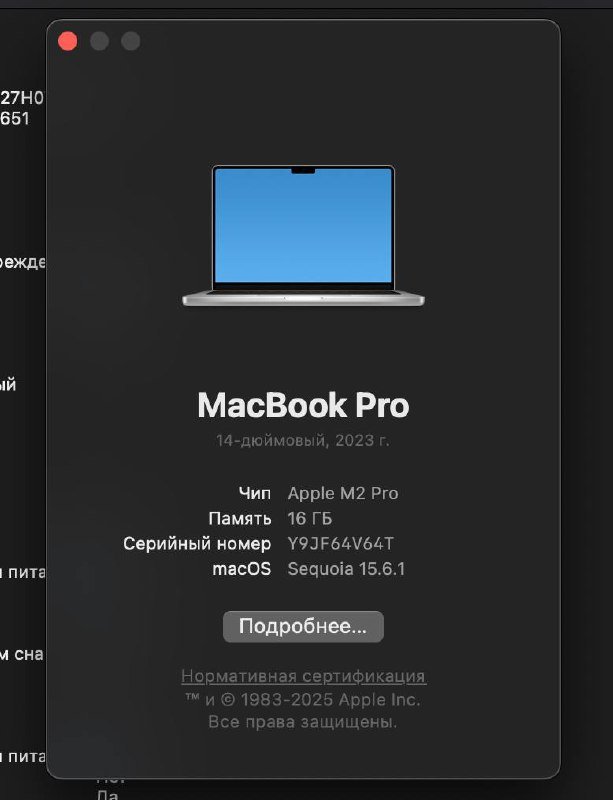Select the serial number Y9JF64V64T

pos(340,544)
